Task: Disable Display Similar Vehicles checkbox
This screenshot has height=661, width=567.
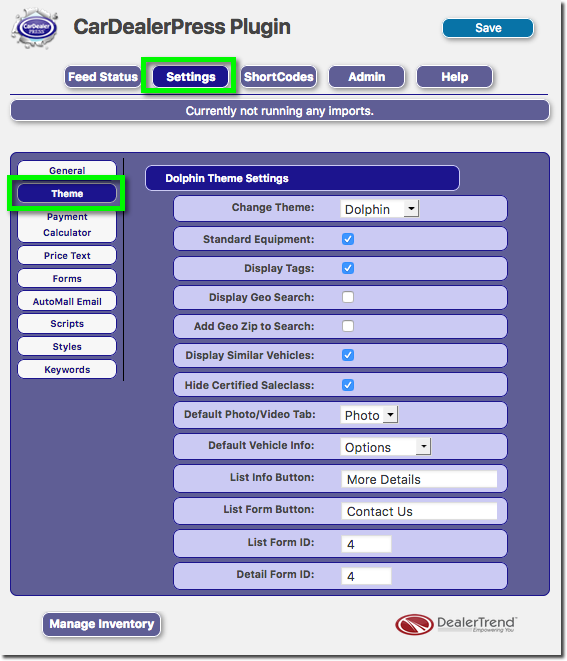Action: click(348, 355)
